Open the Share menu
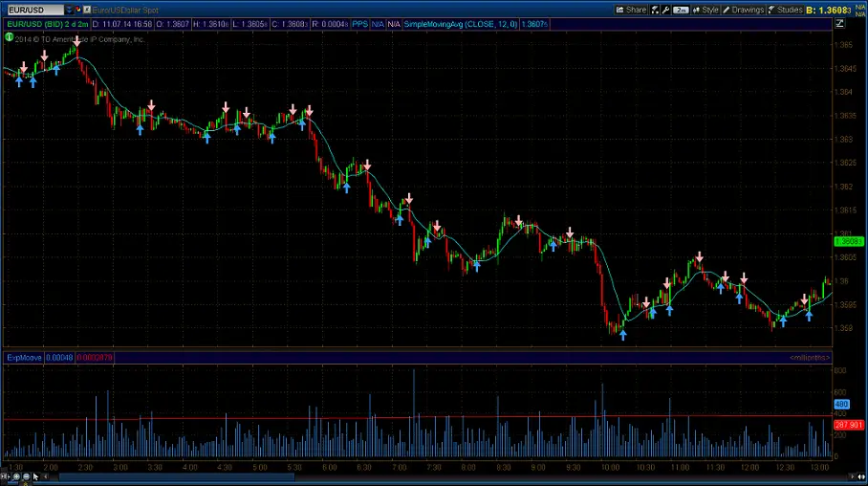Screen dimensions: 868x486 [x=631, y=9]
